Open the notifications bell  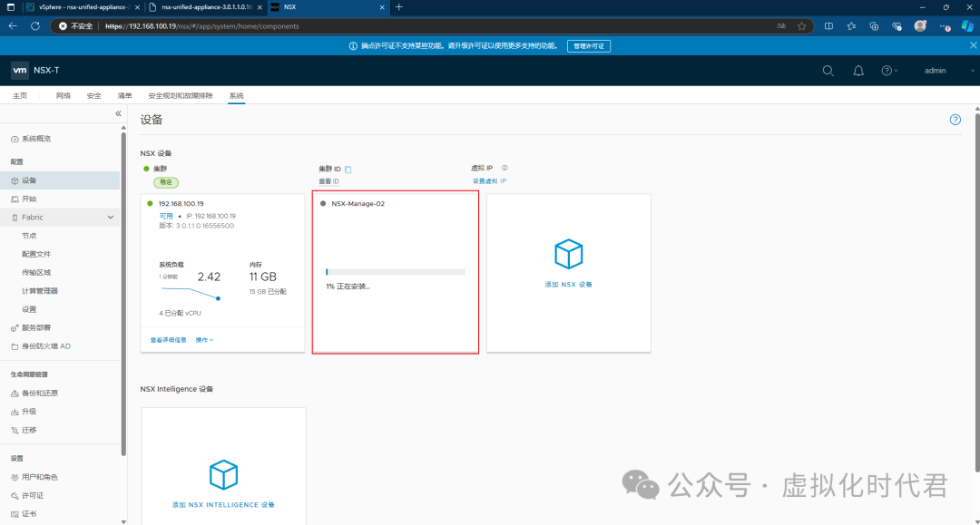tap(858, 71)
